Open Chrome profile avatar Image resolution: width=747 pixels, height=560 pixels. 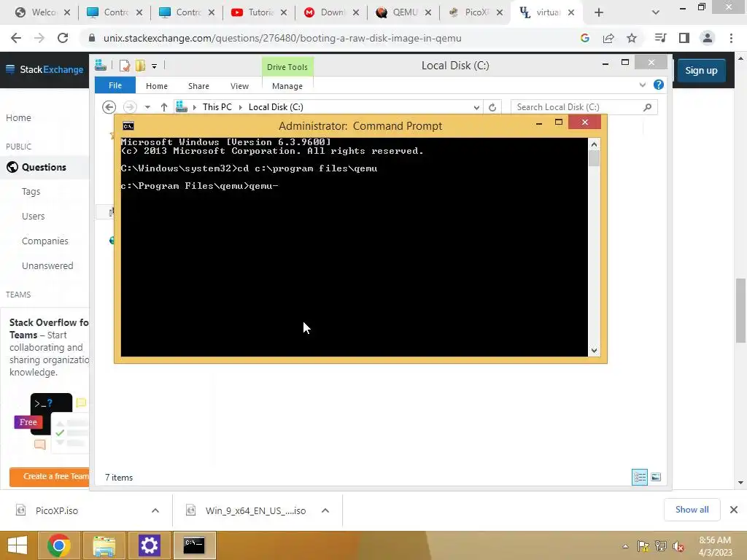click(x=708, y=38)
